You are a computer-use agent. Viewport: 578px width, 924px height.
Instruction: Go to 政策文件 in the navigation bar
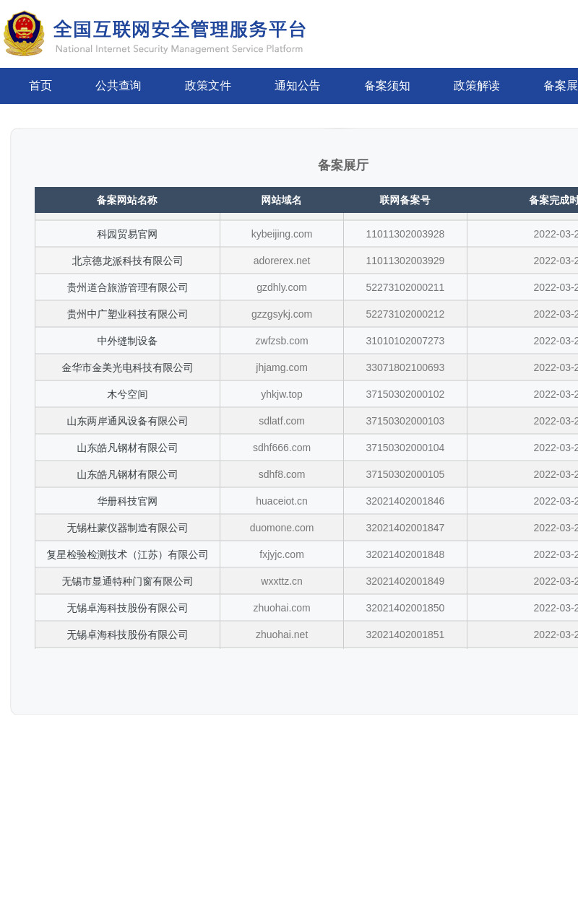coord(208,86)
